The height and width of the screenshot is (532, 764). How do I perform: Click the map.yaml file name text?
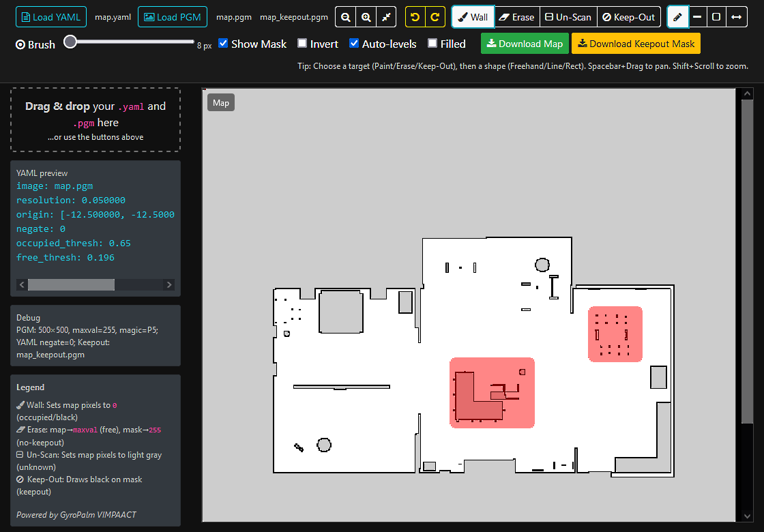coord(113,17)
